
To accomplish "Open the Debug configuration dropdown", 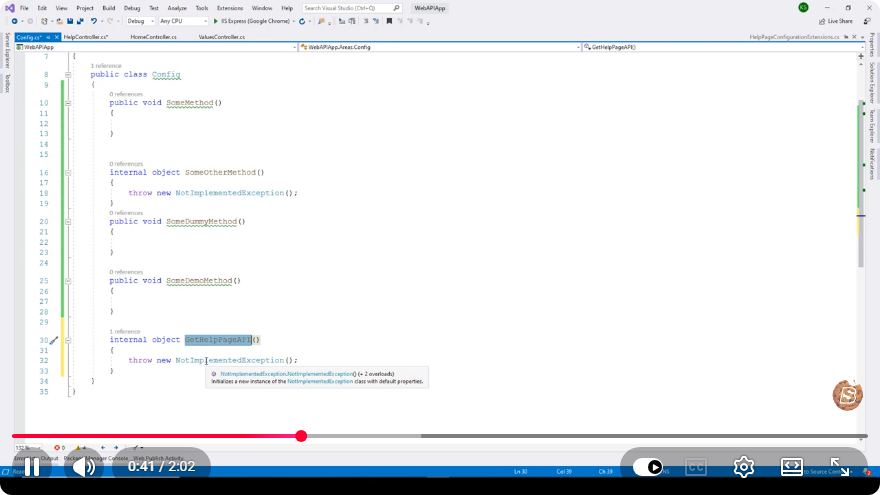I will pos(140,21).
